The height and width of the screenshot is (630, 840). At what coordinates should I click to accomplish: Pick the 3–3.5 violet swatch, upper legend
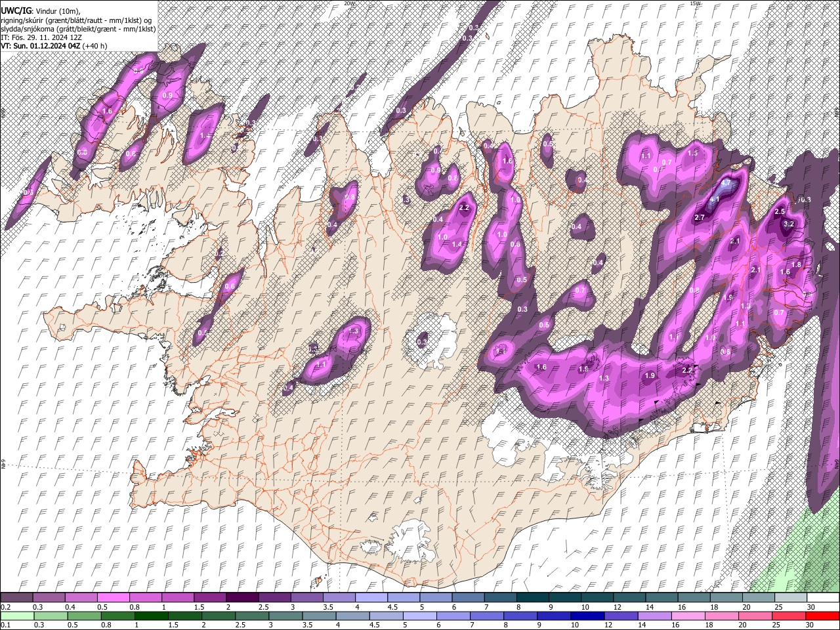click(307, 597)
